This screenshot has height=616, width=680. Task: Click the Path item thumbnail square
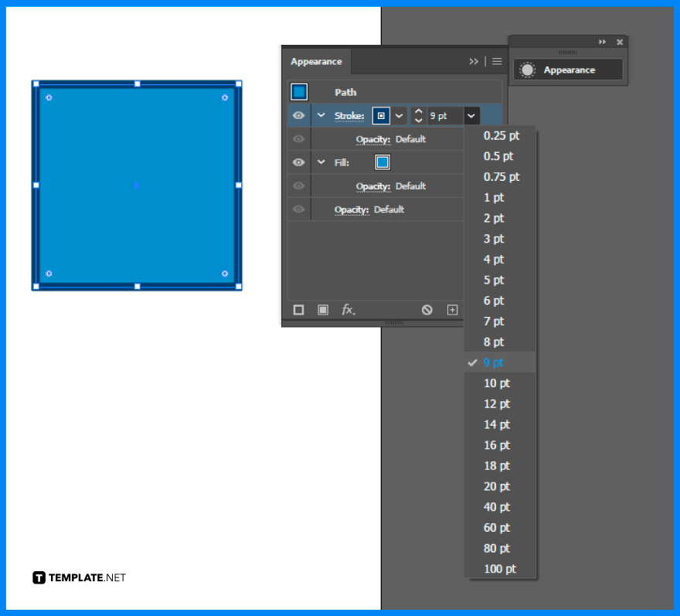(x=298, y=91)
